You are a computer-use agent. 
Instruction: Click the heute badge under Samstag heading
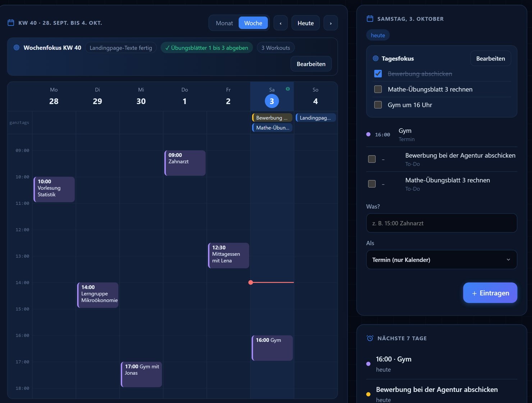[378, 35]
